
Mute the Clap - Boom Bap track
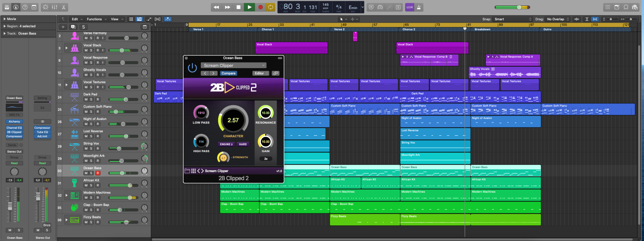coord(86,210)
